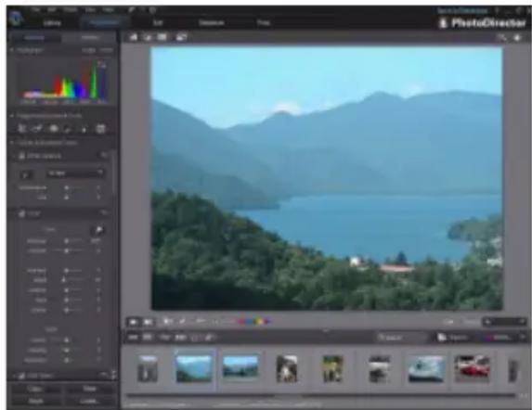Click the second filmstrip toolbar icon
The height and width of the screenshot is (410, 532).
pyautogui.click(x=148, y=337)
